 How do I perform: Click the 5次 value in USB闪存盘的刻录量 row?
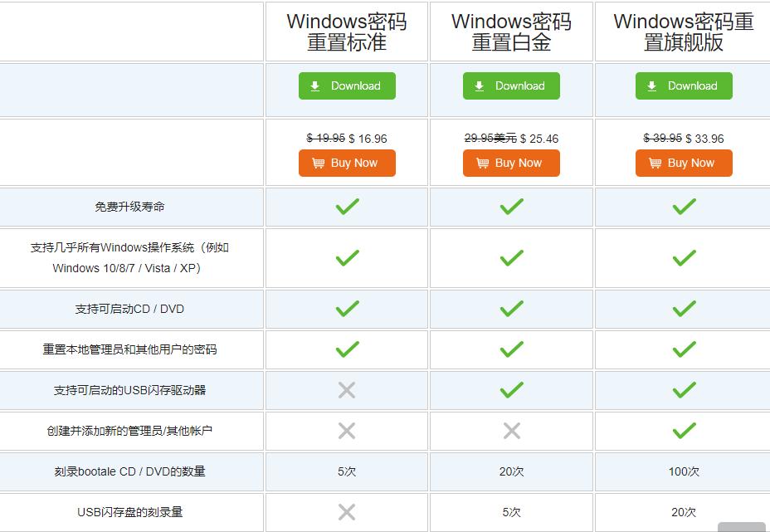pos(511,512)
